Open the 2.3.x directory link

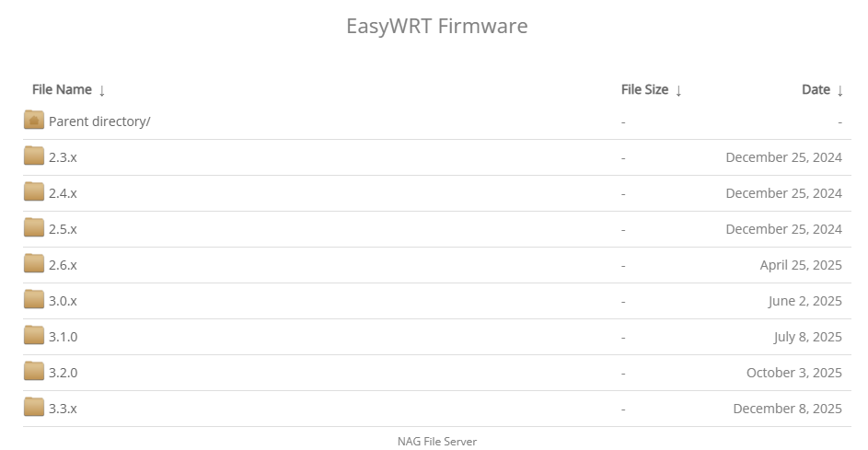click(63, 157)
